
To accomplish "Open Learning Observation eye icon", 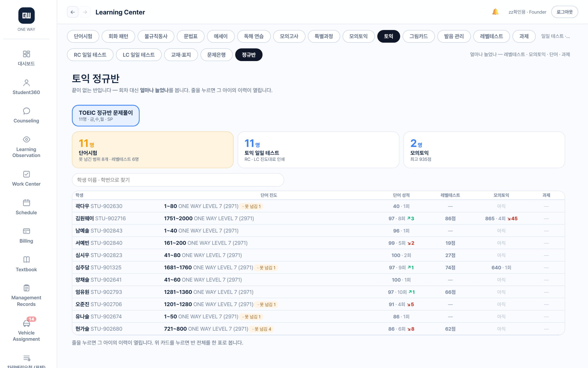I will (x=26, y=139).
